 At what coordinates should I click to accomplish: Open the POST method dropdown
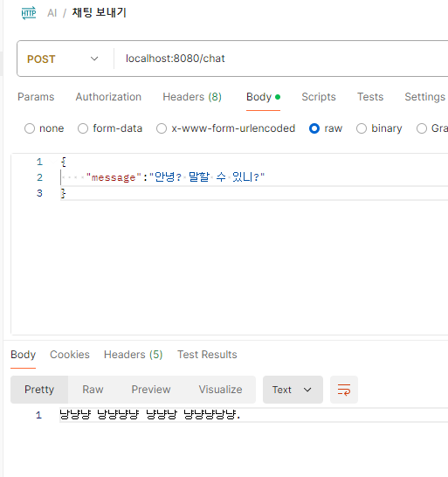click(x=63, y=59)
